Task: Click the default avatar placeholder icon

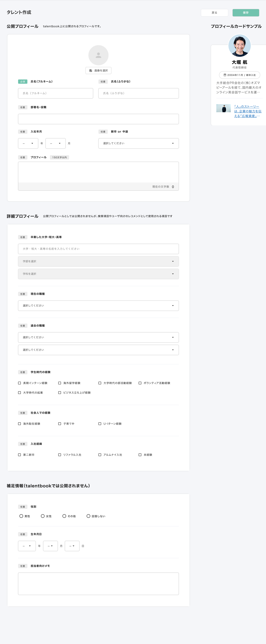Action: 98,55
